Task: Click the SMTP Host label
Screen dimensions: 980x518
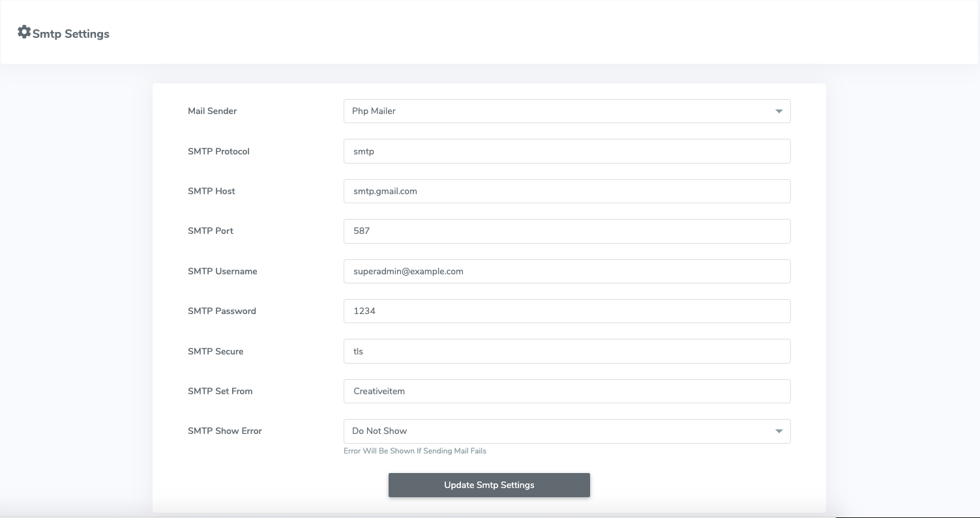Action: [x=211, y=192]
